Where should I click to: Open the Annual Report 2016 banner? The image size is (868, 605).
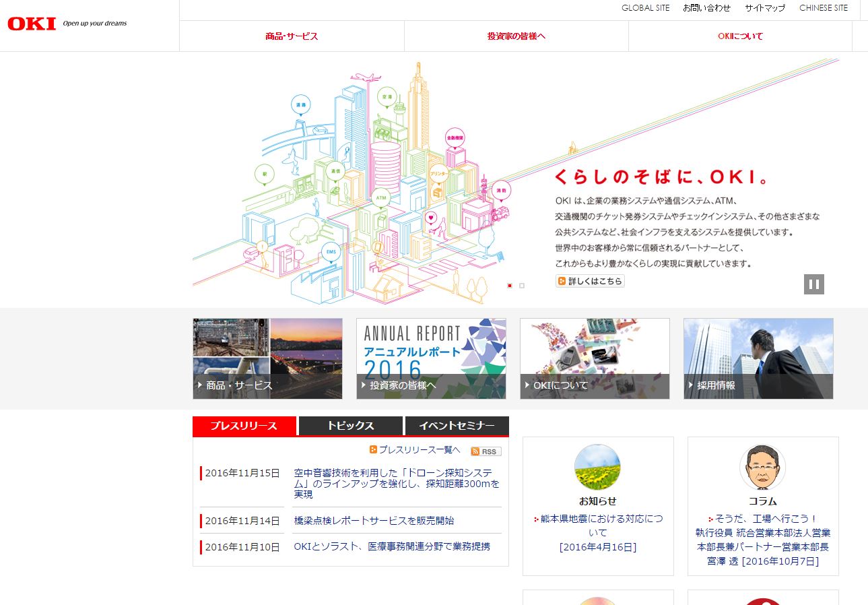[431, 358]
